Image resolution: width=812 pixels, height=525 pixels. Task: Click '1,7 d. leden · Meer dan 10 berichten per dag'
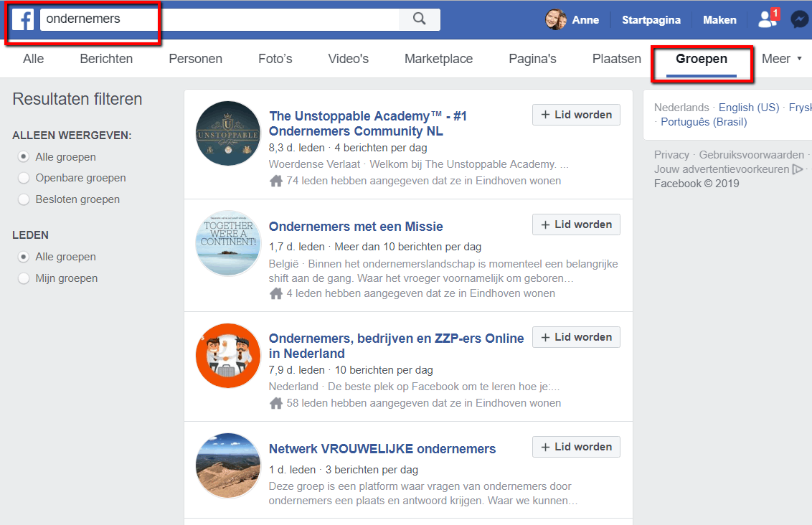[x=375, y=247]
